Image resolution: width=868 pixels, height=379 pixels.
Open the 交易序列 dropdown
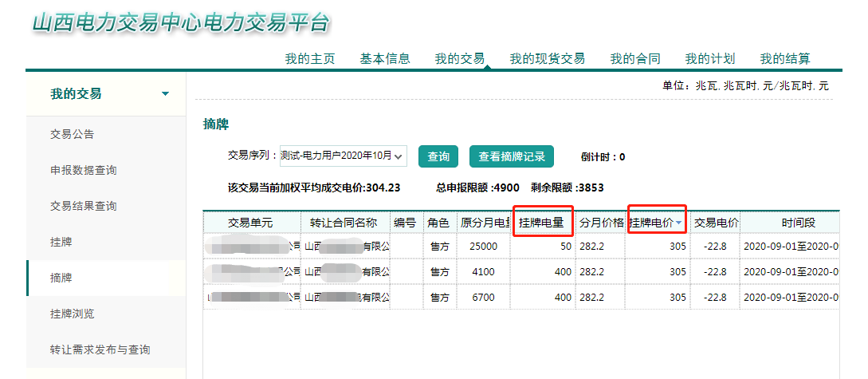(343, 156)
